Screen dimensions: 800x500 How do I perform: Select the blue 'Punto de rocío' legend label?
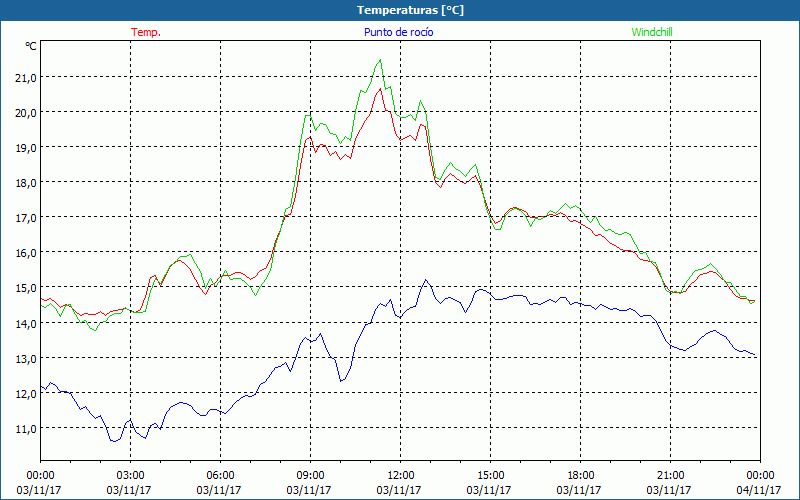(x=398, y=32)
